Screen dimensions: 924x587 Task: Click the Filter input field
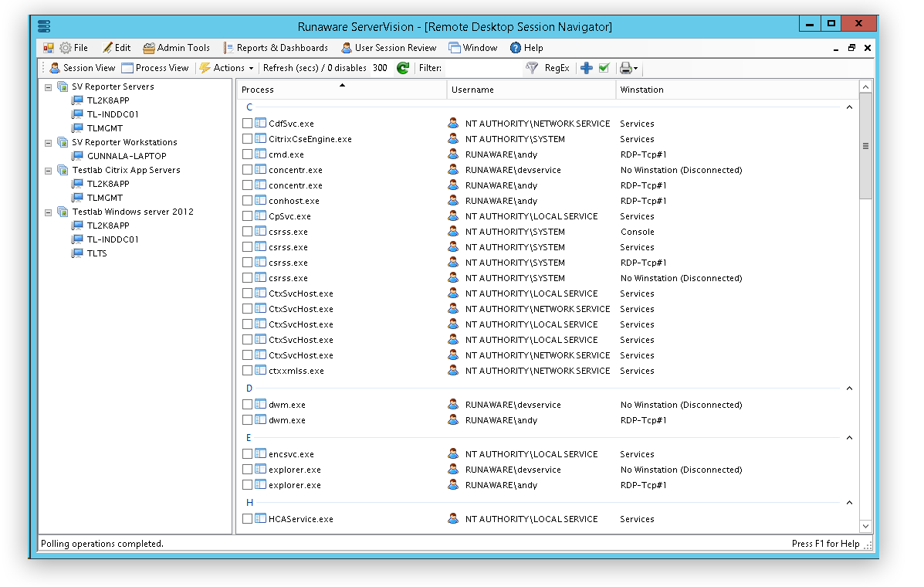click(x=482, y=69)
